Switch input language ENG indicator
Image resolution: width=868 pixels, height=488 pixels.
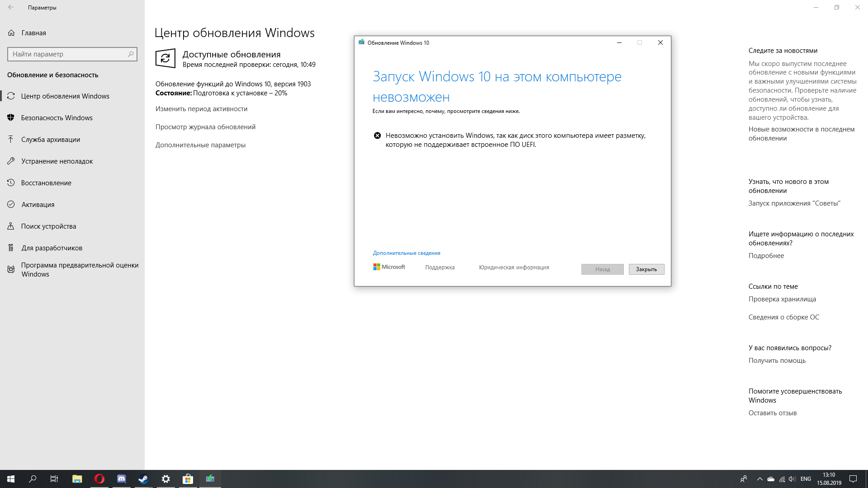click(806, 479)
